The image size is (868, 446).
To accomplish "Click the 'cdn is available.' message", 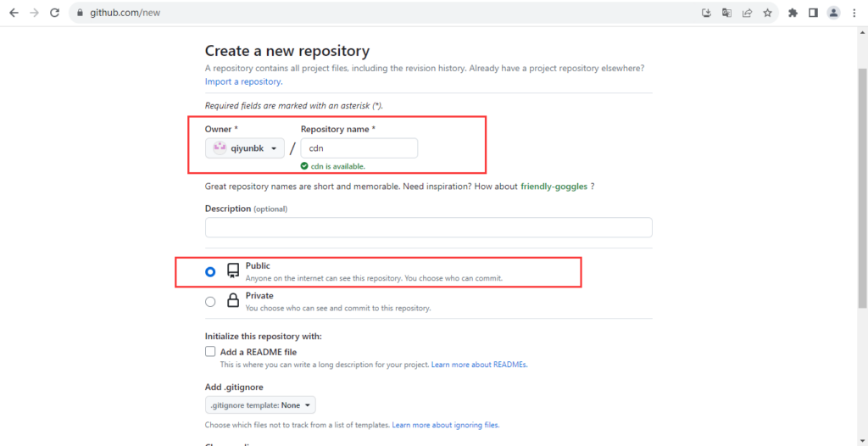I will [337, 166].
